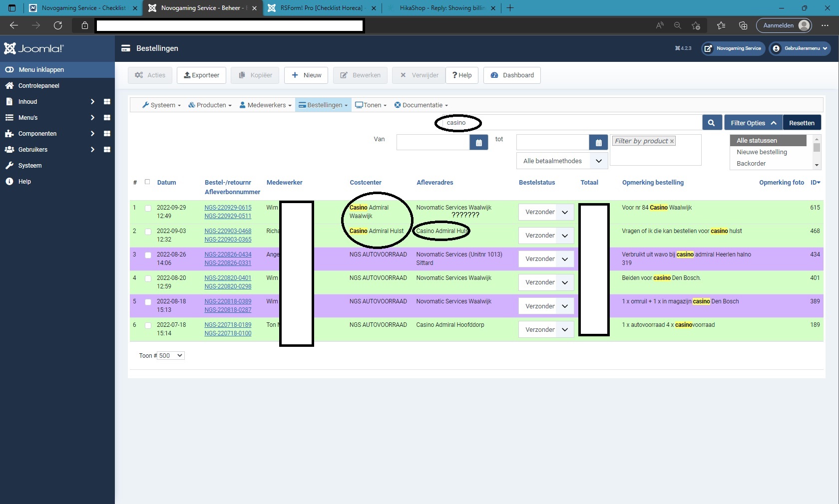Remove the Filter by product chip
Image resolution: width=839 pixels, height=504 pixels.
(x=672, y=141)
